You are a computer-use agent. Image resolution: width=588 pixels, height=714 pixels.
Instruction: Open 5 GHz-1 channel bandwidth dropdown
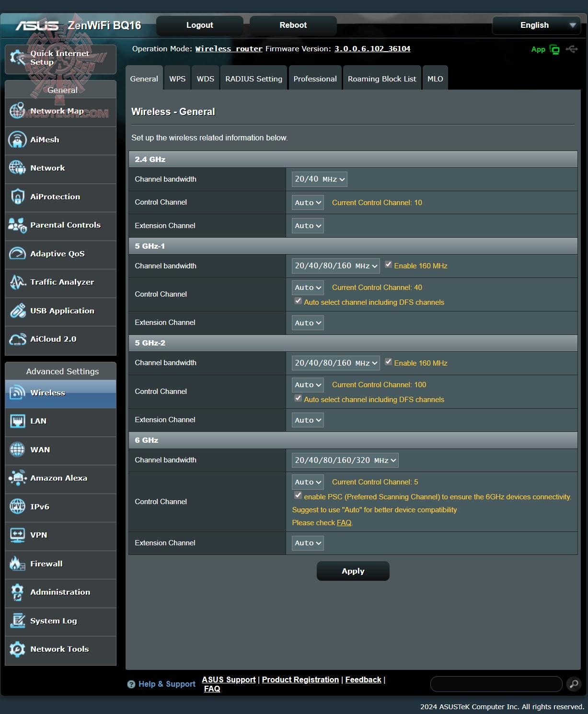(x=336, y=266)
